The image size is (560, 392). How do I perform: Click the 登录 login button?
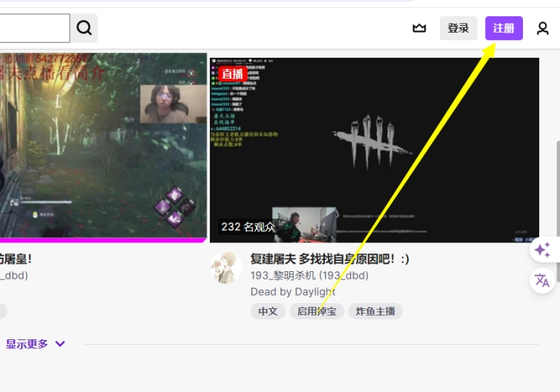click(458, 28)
